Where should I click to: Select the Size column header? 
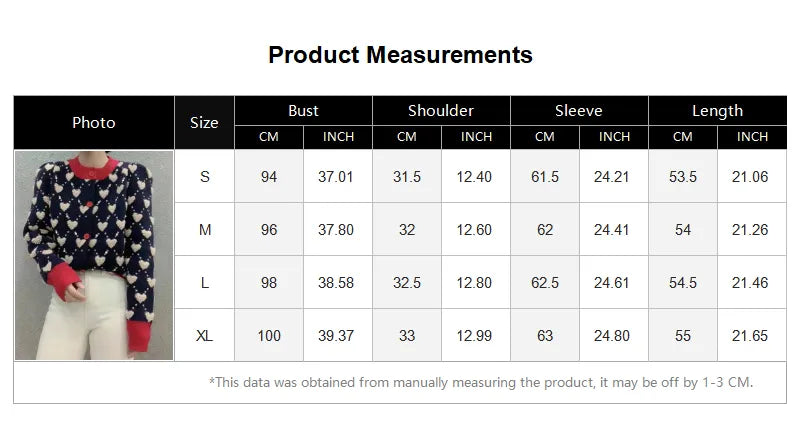(204, 123)
